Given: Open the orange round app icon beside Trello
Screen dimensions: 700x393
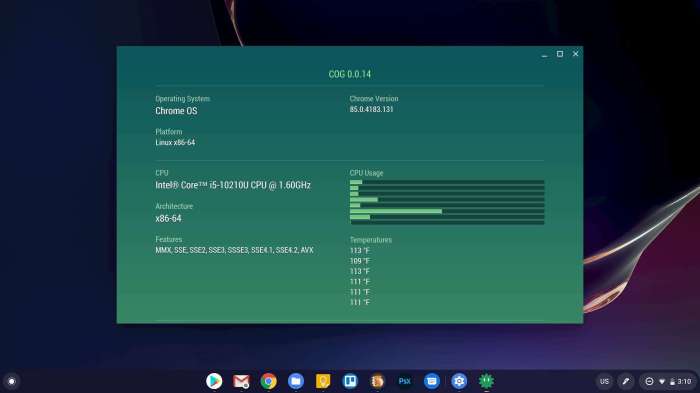Looking at the screenshot, I should (377, 381).
